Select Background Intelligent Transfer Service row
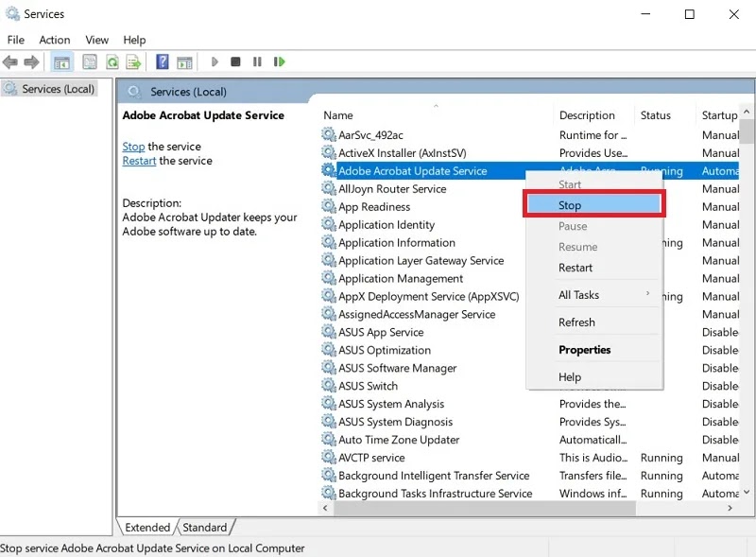Image resolution: width=756 pixels, height=557 pixels. [x=530, y=476]
